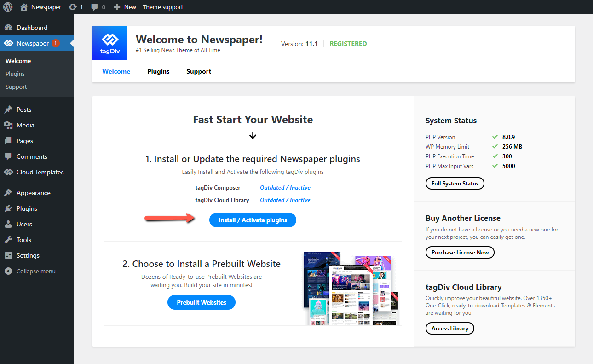The width and height of the screenshot is (593, 364).
Task: Click the Settings sliders icon
Action: (8, 255)
